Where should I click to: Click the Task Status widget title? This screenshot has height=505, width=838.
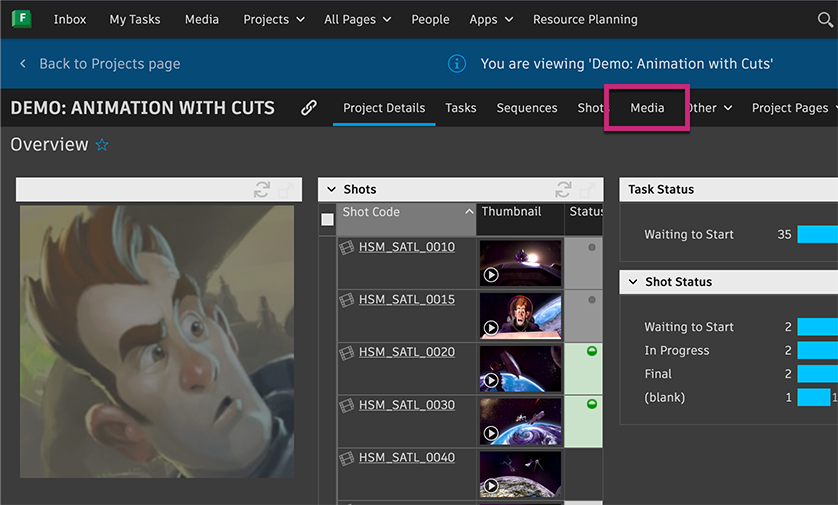(x=661, y=189)
